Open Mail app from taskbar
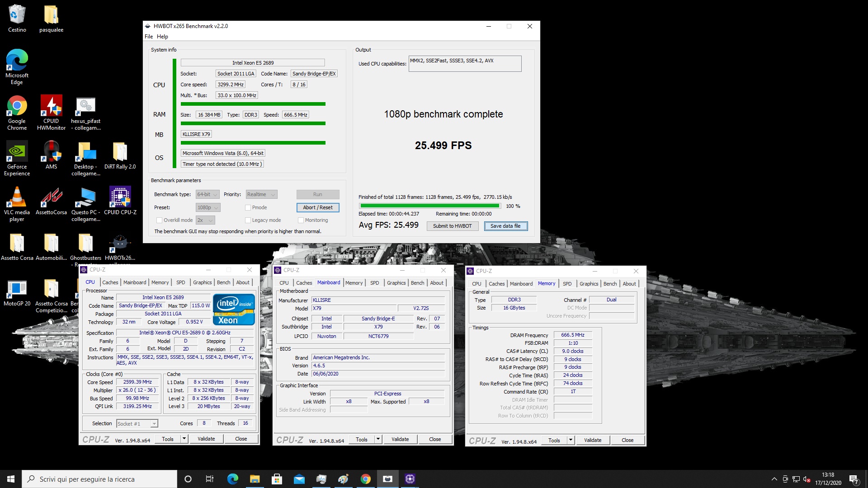The width and height of the screenshot is (868, 488). 299,479
